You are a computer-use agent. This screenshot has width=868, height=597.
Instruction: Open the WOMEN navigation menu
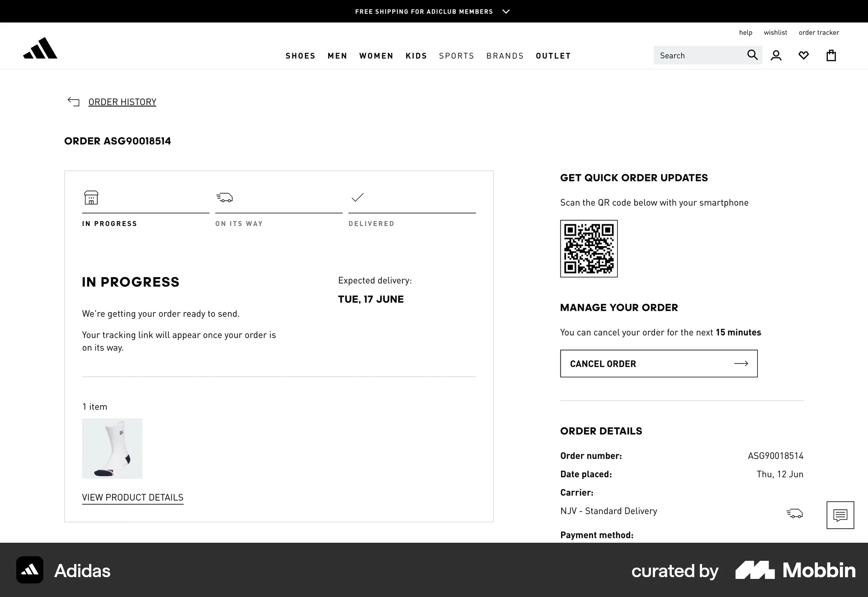pos(376,55)
